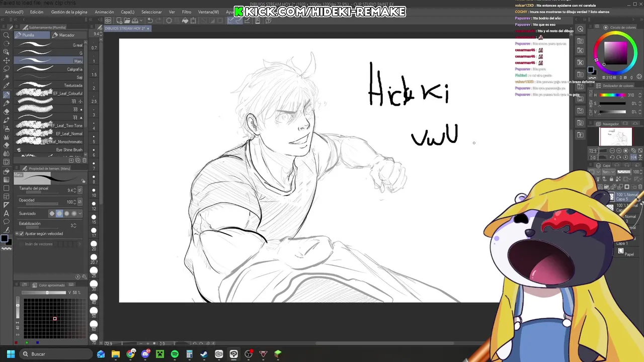Adjust Estabilización stepper arrows

click(75, 225)
